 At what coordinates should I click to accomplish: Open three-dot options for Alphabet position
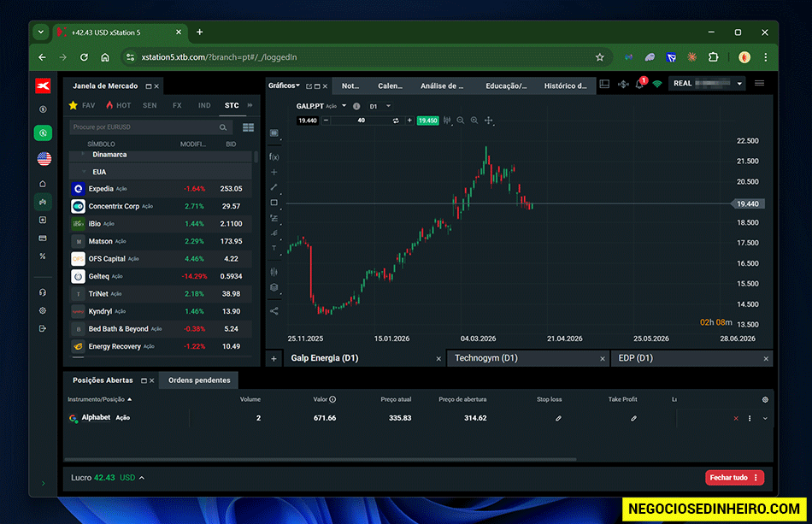click(750, 418)
